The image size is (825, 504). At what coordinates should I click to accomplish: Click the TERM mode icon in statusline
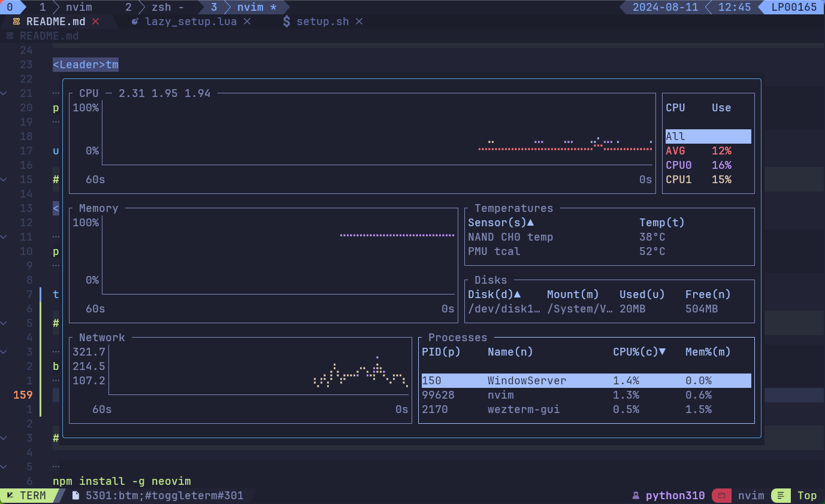tap(10, 496)
